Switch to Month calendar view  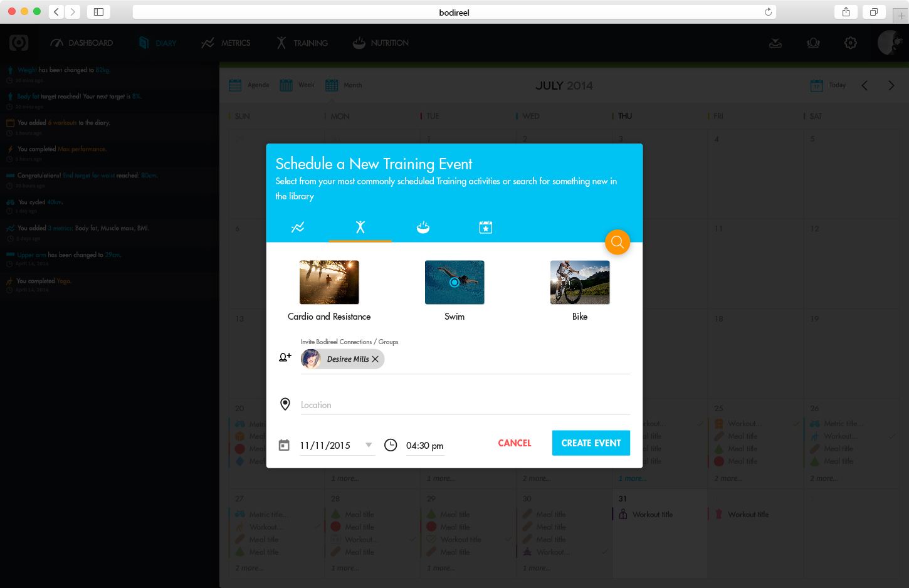pyautogui.click(x=344, y=85)
